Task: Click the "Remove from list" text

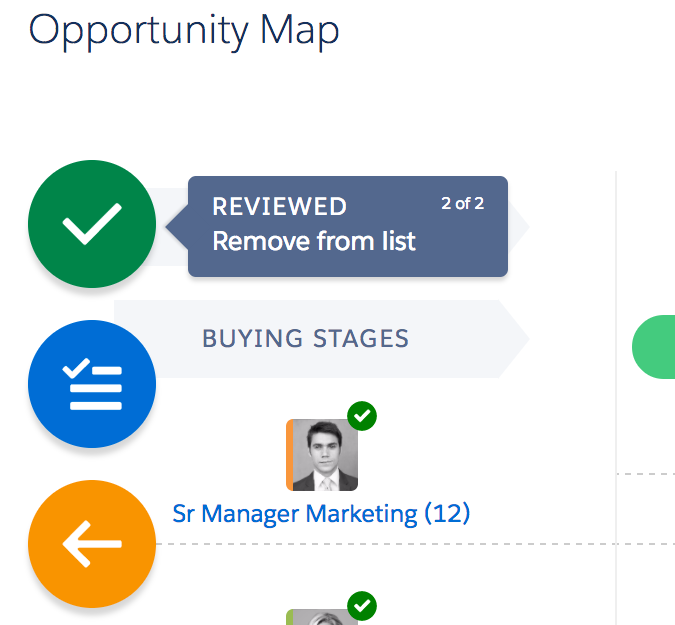Action: (x=314, y=241)
